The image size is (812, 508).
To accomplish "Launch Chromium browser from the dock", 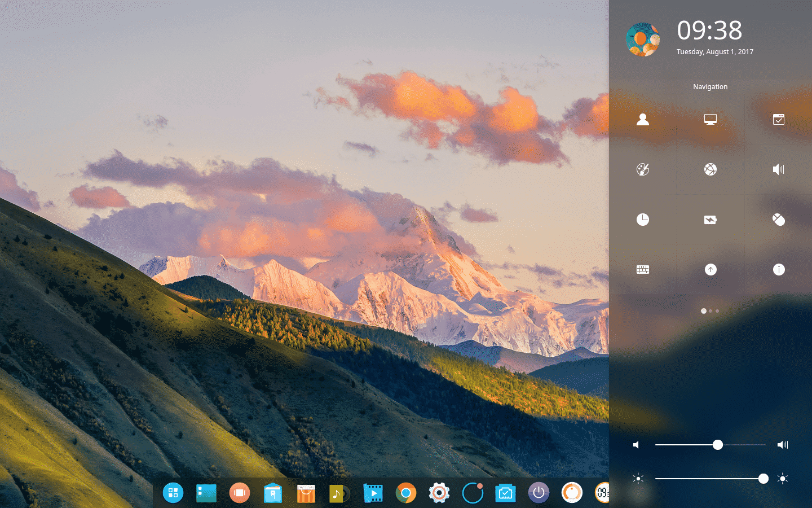I will point(406,493).
